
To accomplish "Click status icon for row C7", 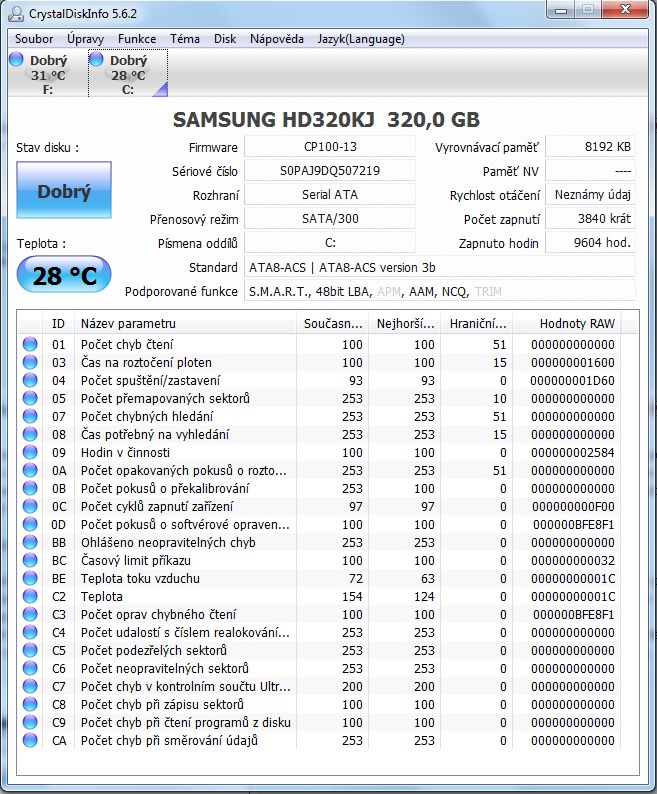I will click(30, 687).
